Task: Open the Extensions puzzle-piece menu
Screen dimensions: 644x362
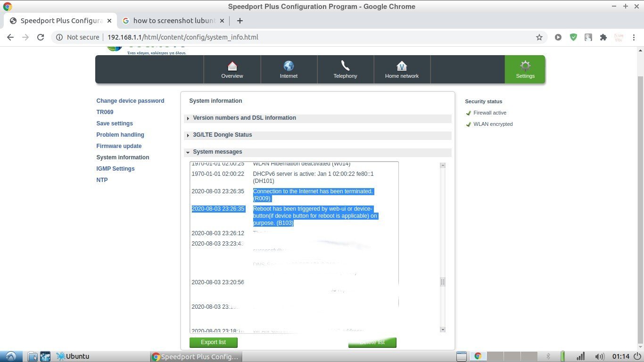Action: point(603,37)
